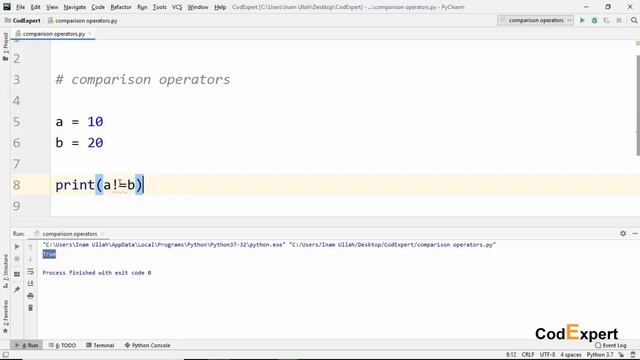Open the Structure tool window
The image size is (640, 360).
pyautogui.click(x=5, y=271)
